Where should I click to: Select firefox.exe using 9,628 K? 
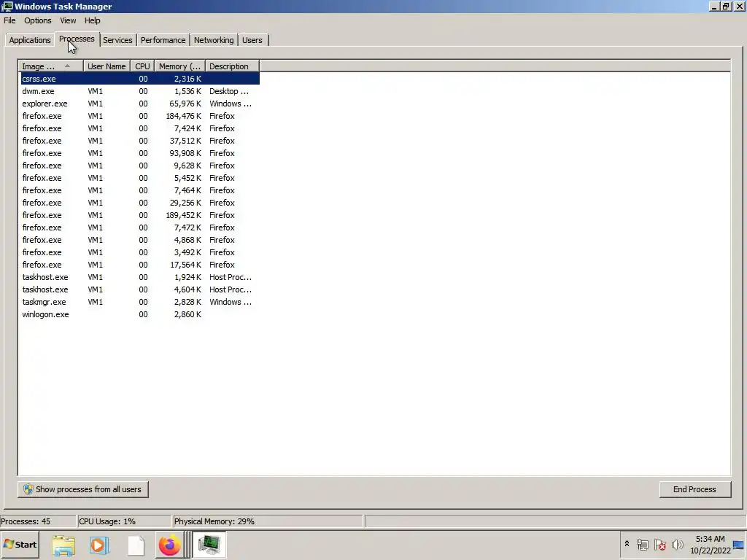(x=139, y=166)
